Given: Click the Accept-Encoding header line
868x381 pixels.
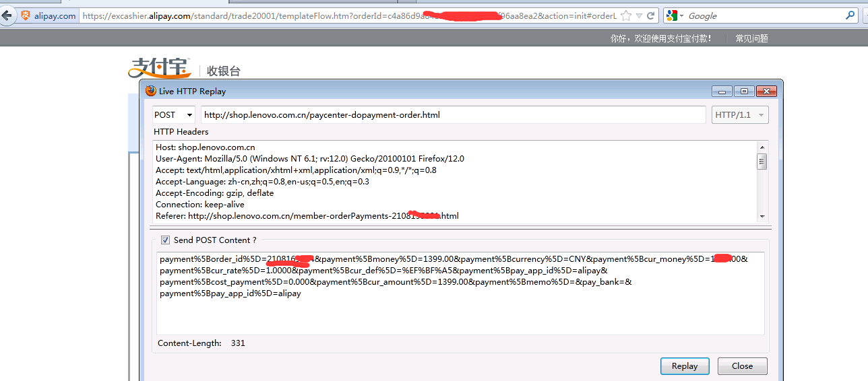Looking at the screenshot, I should click(x=214, y=193).
